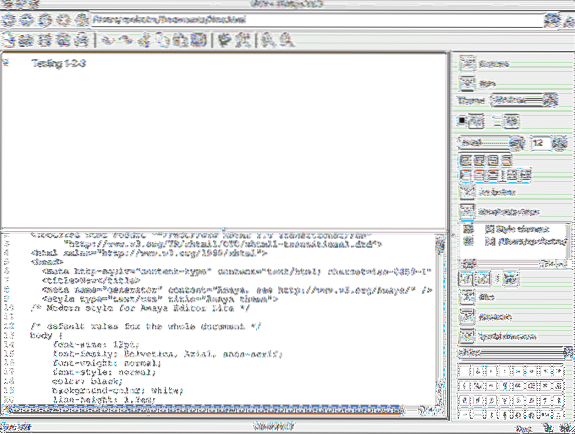Image resolution: width=575 pixels, height=434 pixels.
Task: Click the '<title>' line in source view
Action: pyautogui.click(x=91, y=281)
